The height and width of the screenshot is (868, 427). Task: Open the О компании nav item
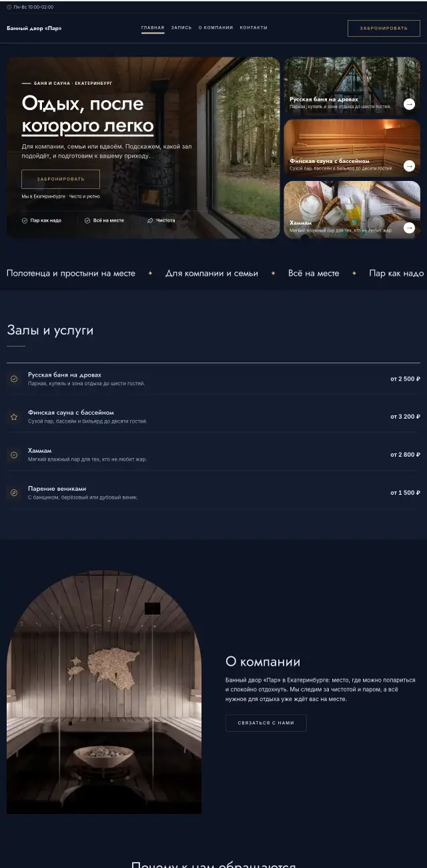tap(216, 28)
